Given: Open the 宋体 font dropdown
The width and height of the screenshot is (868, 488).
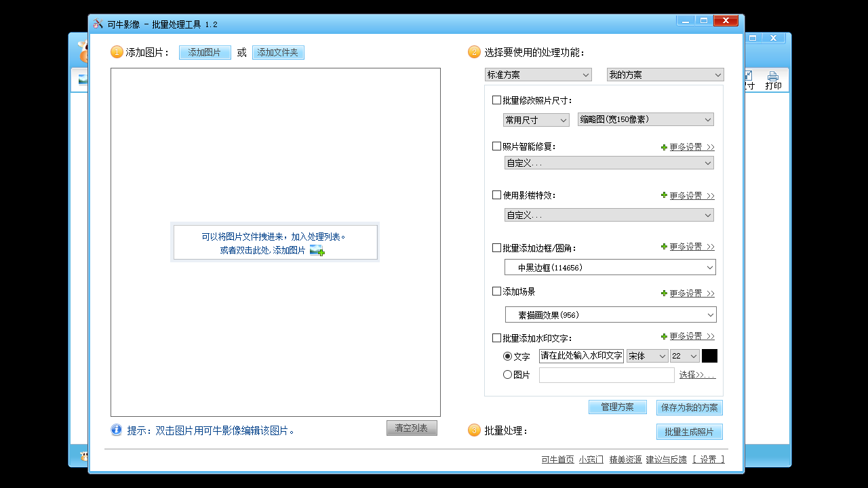Looking at the screenshot, I should tap(647, 356).
